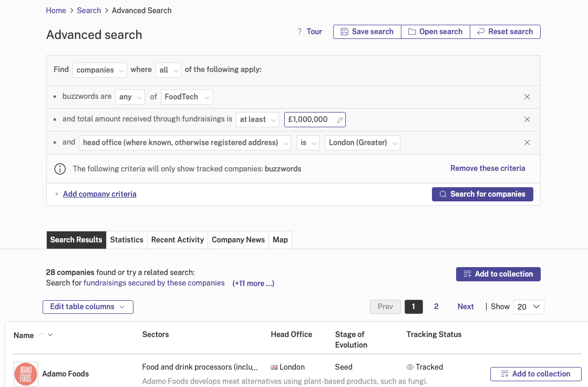Click the Reset search button
The width and height of the screenshot is (588, 387).
(505, 32)
